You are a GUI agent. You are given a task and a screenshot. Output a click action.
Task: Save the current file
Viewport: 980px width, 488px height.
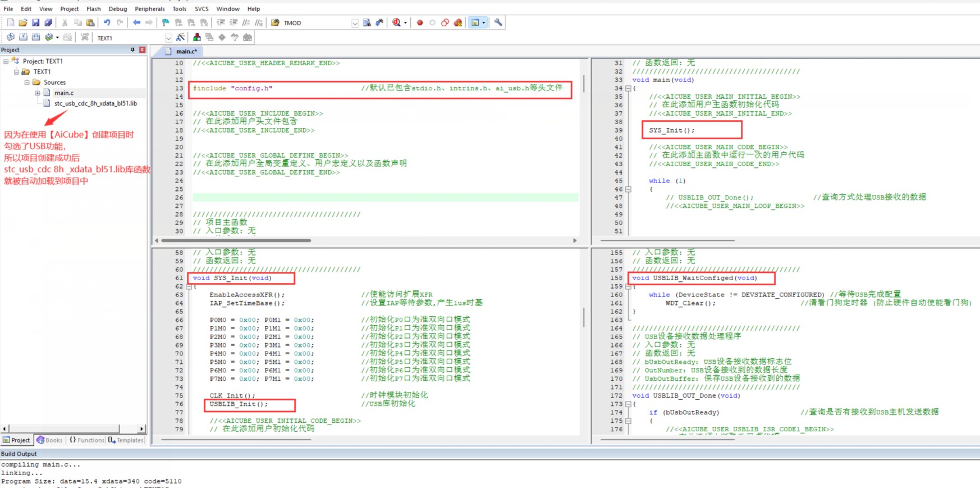pyautogui.click(x=35, y=22)
